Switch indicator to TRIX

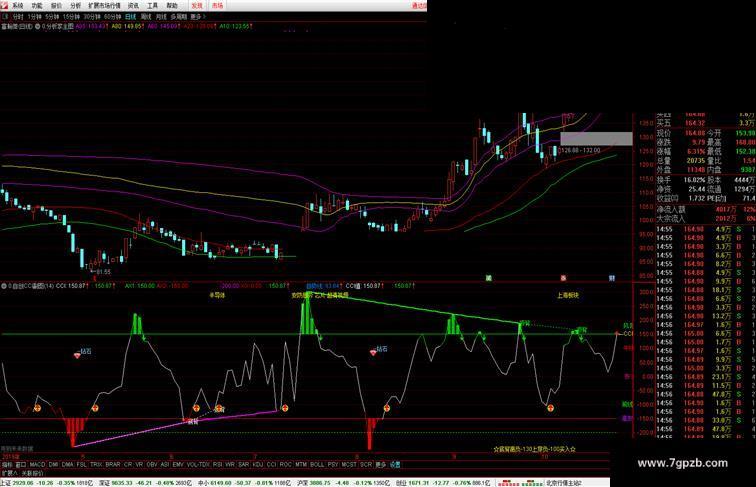click(x=96, y=465)
